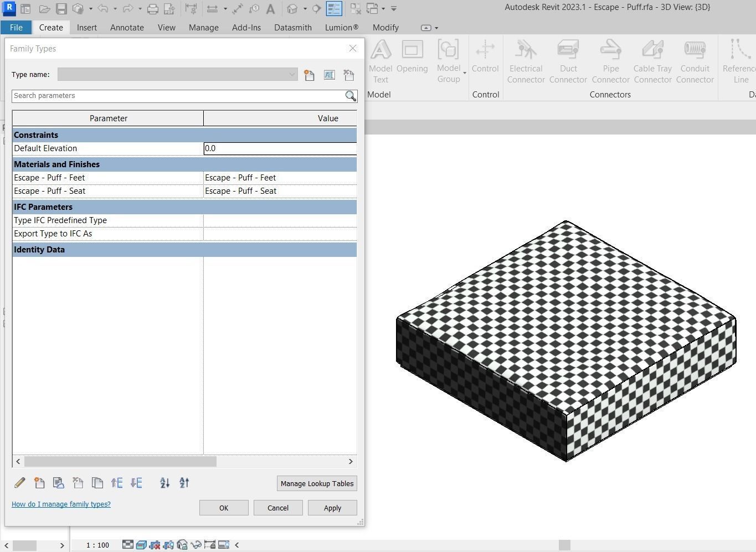Sort parameters in ascending order
This screenshot has height=552, width=756.
165,483
